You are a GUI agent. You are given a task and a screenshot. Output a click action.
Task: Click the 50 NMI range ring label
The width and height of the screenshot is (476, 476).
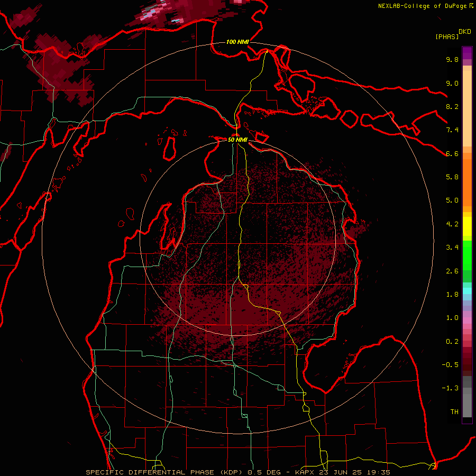point(237,140)
